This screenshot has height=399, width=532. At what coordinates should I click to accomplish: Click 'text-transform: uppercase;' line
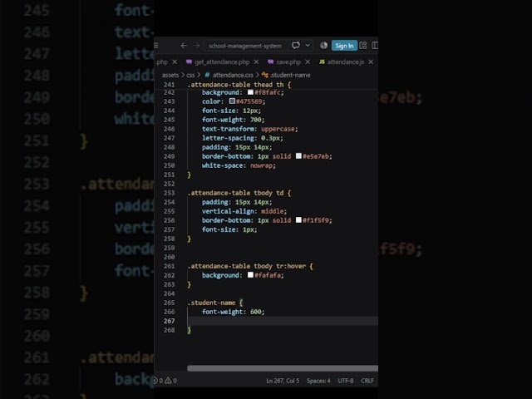[x=249, y=129]
